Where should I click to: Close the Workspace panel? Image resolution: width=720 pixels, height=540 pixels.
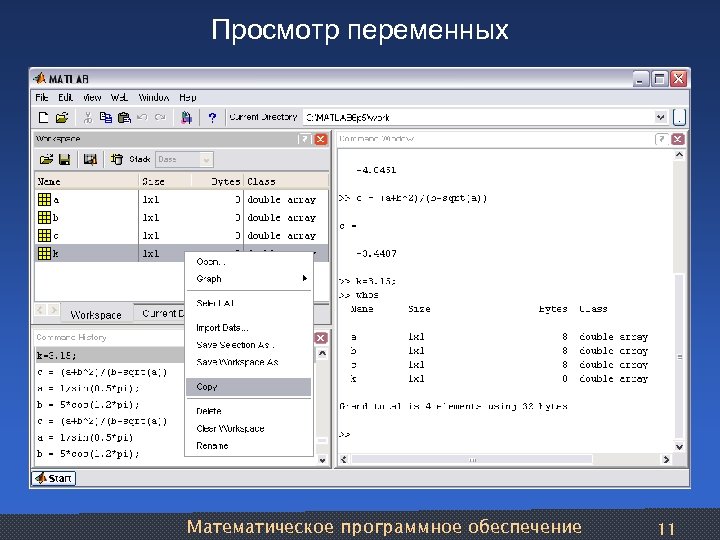[x=321, y=139]
